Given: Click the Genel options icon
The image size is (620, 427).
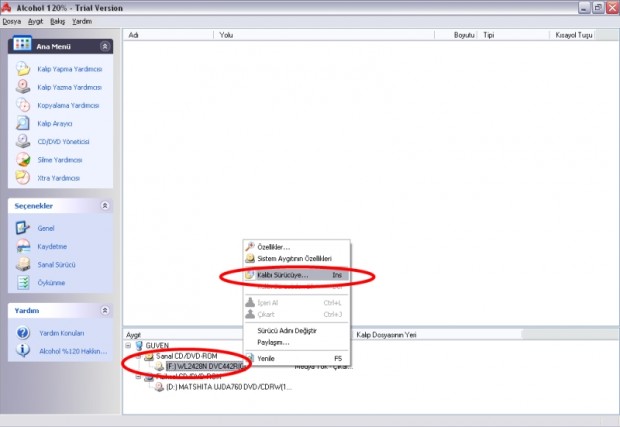Looking at the screenshot, I should (x=23, y=228).
